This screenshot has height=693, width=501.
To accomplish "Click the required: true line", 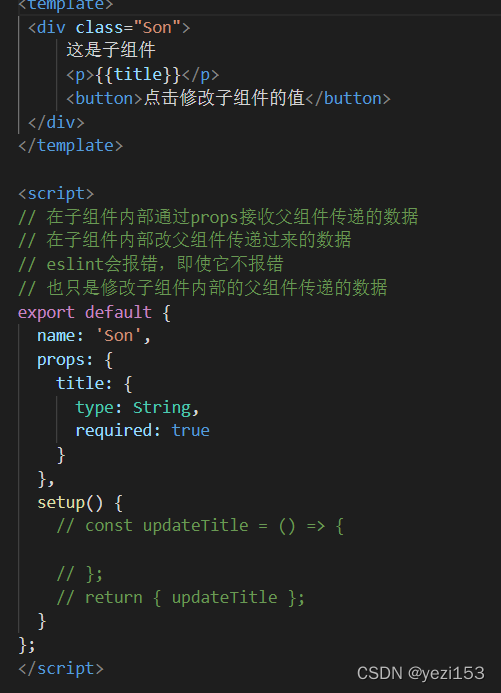I will [x=142, y=430].
